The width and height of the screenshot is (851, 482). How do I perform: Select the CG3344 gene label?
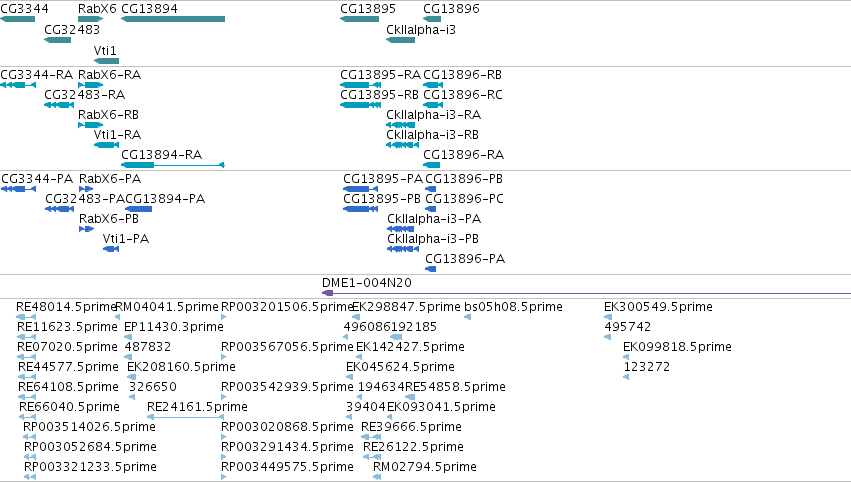[24, 9]
